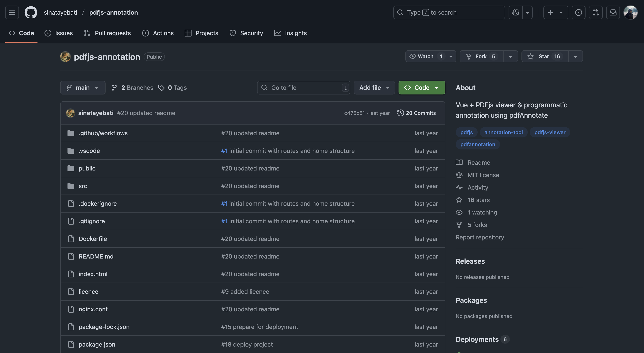Open the .gitignore file

pyautogui.click(x=92, y=221)
